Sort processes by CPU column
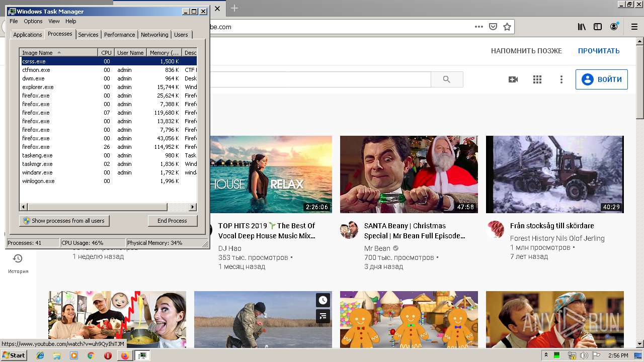The image size is (644, 362). [x=106, y=53]
